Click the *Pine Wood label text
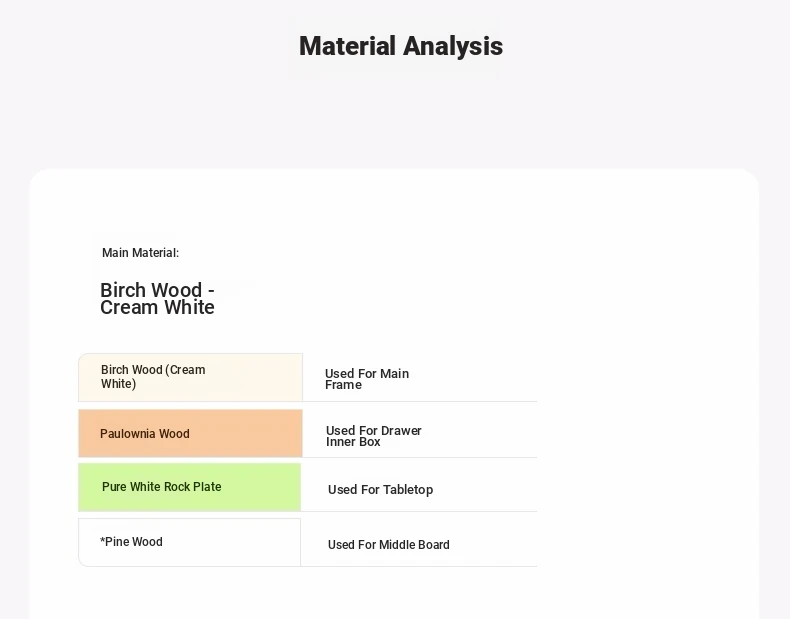The height and width of the screenshot is (619, 790). [131, 542]
